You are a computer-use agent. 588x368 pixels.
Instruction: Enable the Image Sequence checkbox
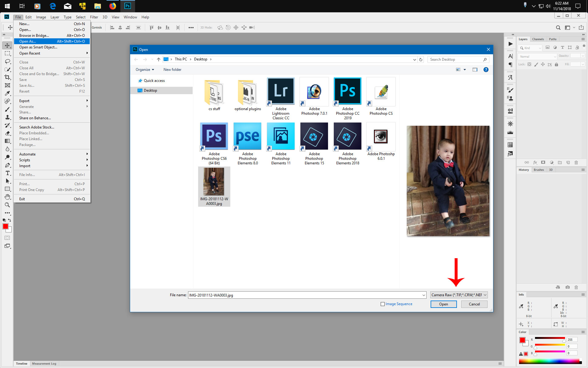point(383,304)
